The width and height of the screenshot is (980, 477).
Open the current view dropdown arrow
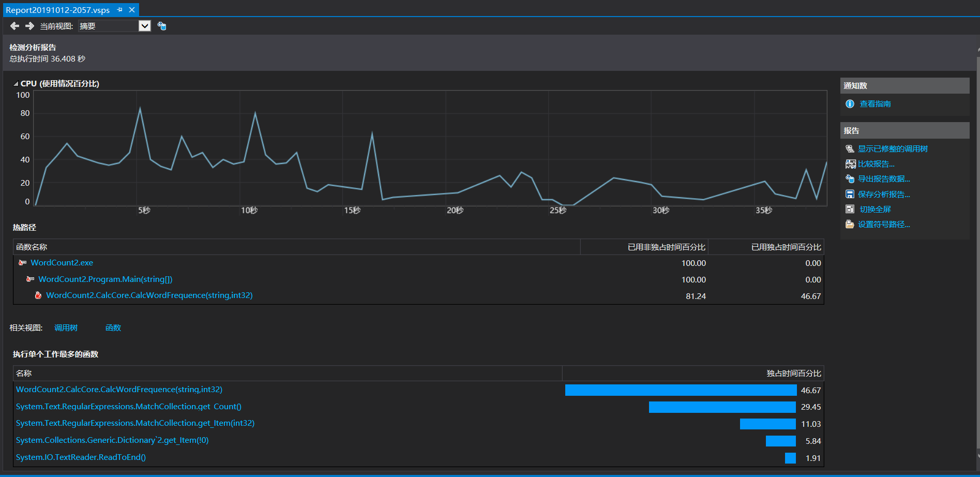(x=145, y=26)
